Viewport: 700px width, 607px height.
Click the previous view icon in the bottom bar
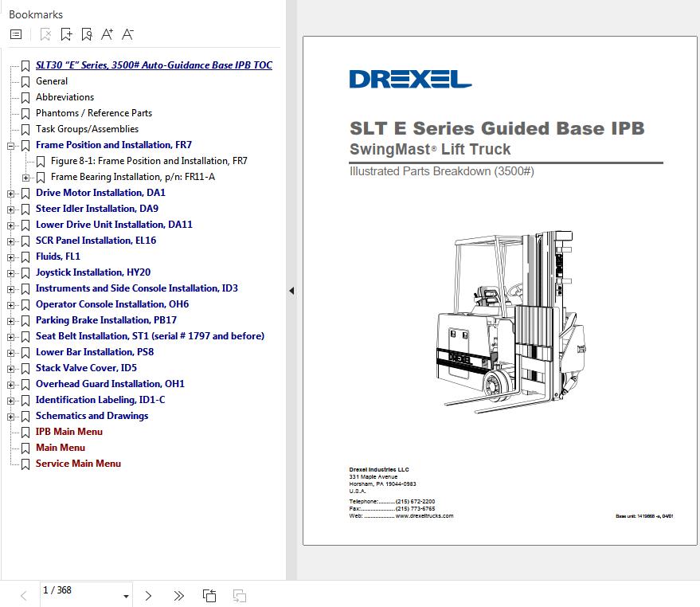click(209, 596)
